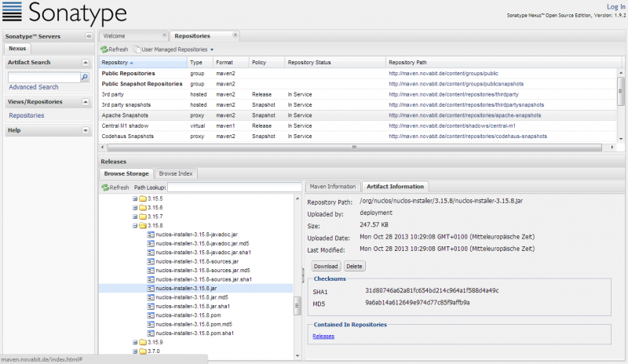Click the 3.15.5 folder icon
The width and height of the screenshot is (628, 364).
pos(143,198)
